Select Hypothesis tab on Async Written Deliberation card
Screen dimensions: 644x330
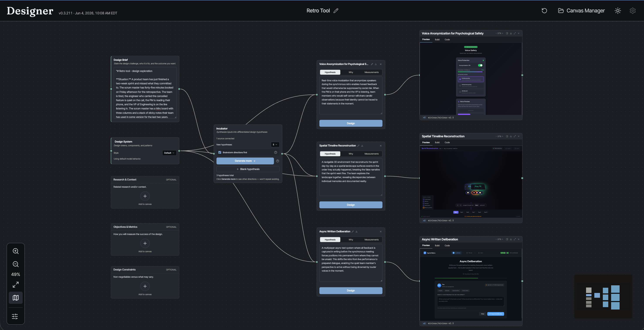click(330, 240)
